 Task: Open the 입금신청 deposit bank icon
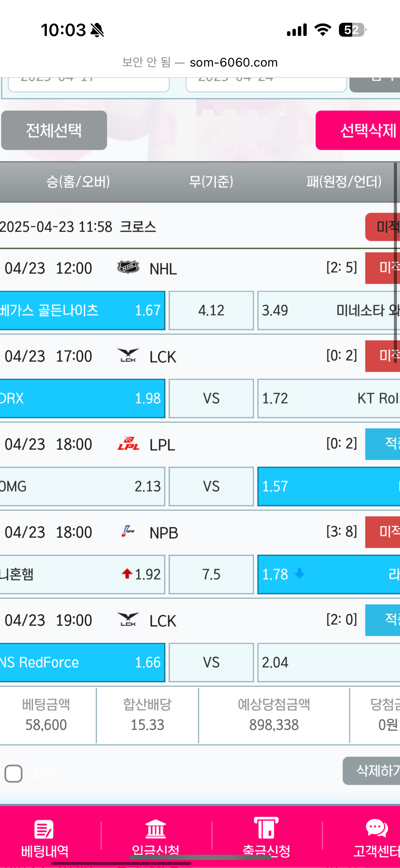tap(155, 829)
